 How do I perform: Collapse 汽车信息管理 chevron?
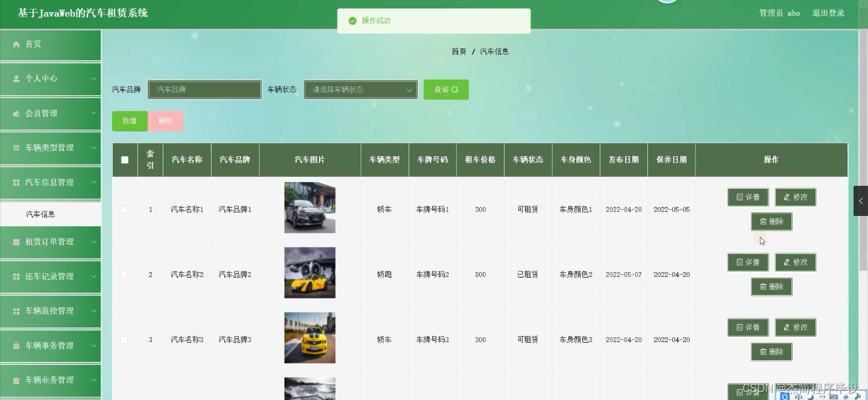pos(93,182)
